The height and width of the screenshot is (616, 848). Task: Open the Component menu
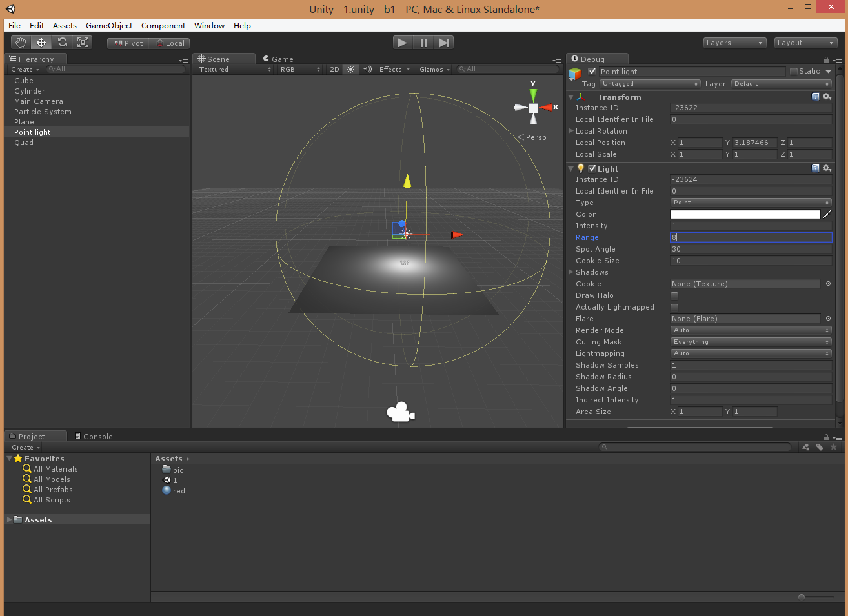click(163, 26)
